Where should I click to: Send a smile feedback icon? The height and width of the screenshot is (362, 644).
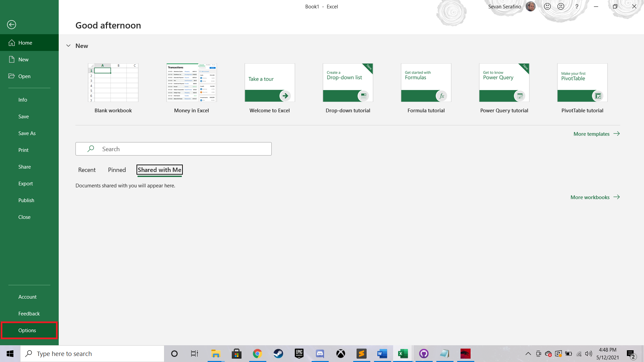click(547, 6)
